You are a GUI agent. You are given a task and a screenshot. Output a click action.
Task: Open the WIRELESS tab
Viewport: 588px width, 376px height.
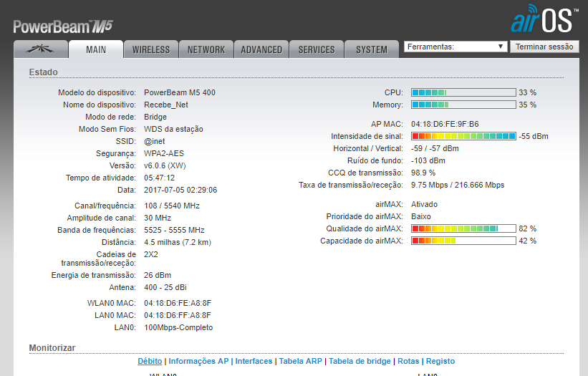pos(151,49)
